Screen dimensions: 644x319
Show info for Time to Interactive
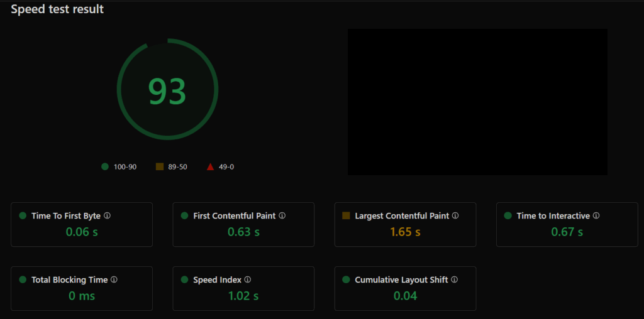click(x=596, y=215)
